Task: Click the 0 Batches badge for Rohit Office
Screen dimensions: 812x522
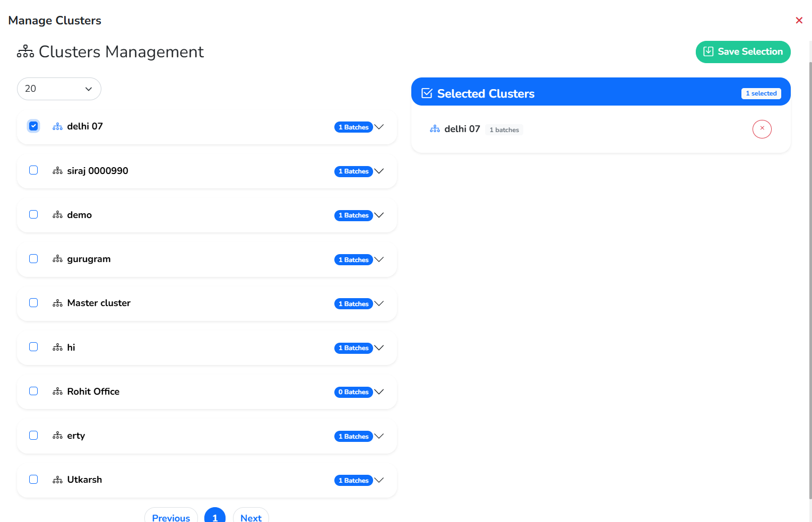Action: [353, 392]
